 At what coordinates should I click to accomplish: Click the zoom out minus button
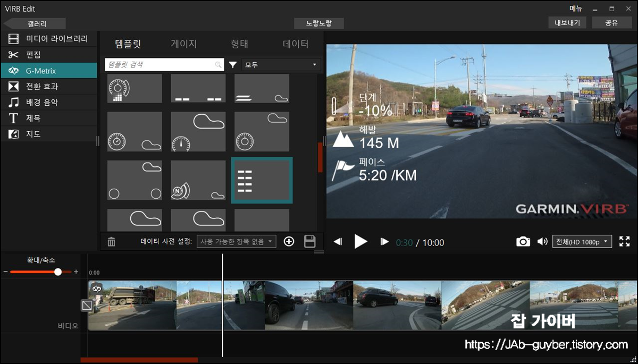click(x=6, y=272)
